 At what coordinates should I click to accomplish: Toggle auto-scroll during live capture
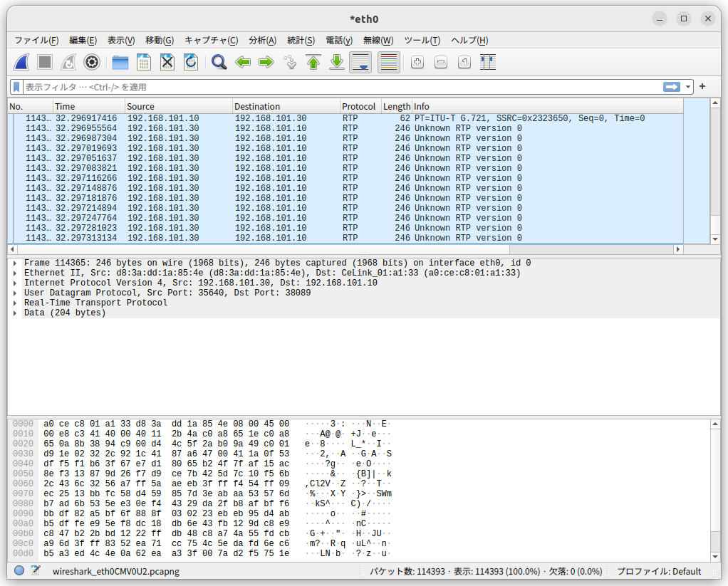pos(360,63)
